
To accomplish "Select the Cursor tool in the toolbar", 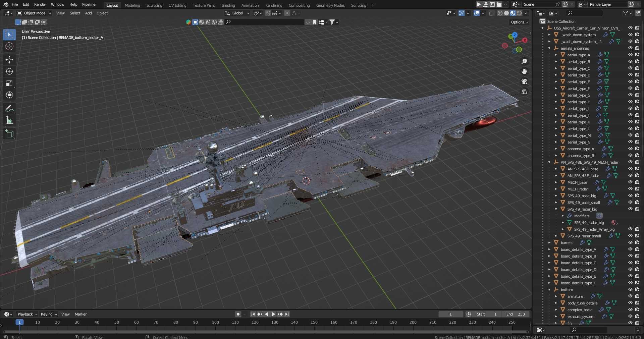I will (9, 46).
